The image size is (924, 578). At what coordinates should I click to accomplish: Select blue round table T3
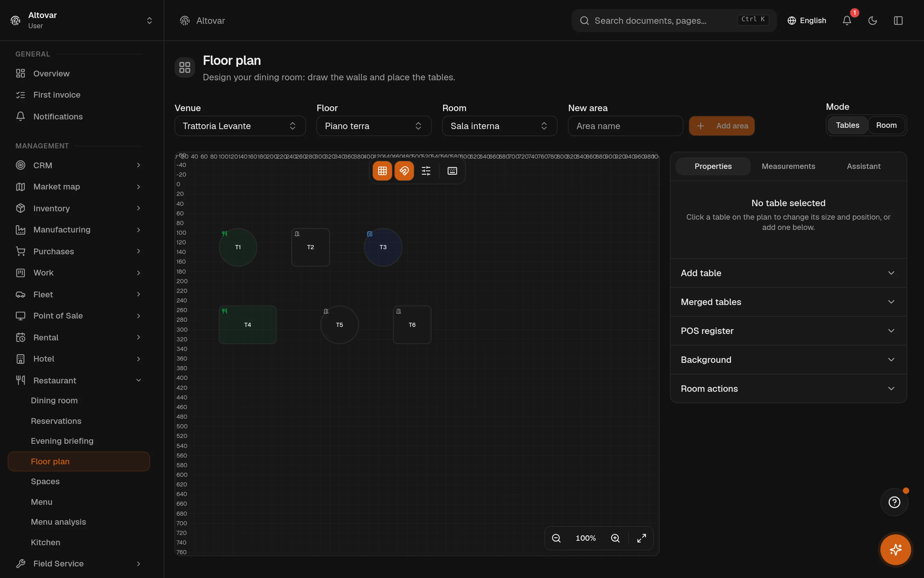tap(383, 247)
